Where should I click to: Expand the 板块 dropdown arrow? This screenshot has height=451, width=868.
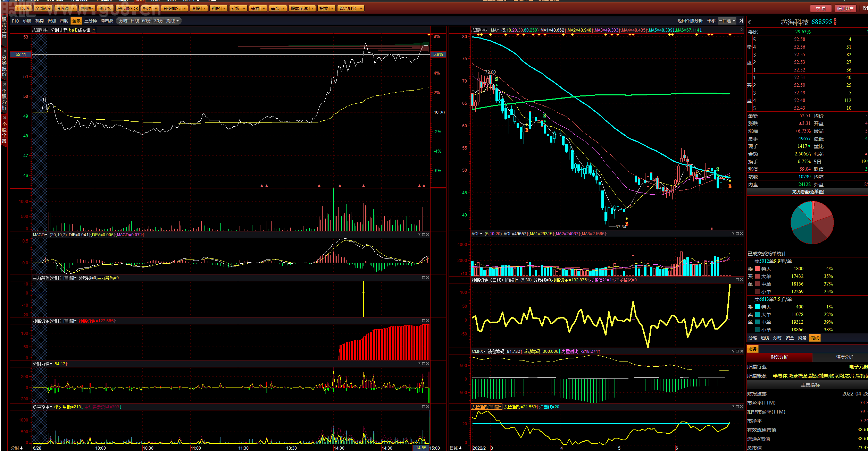tap(156, 8)
